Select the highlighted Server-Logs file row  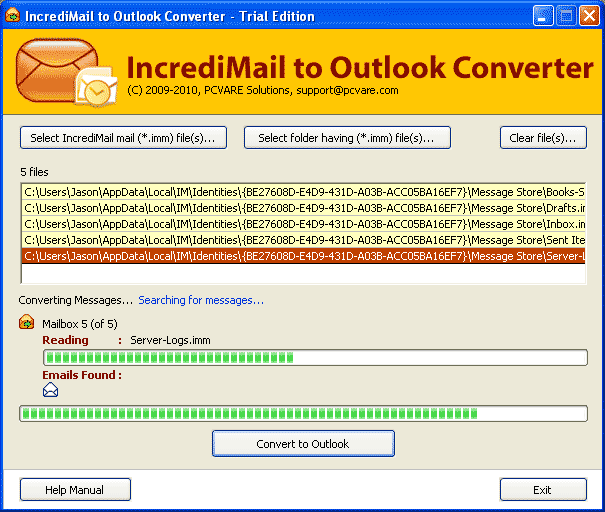click(304, 256)
